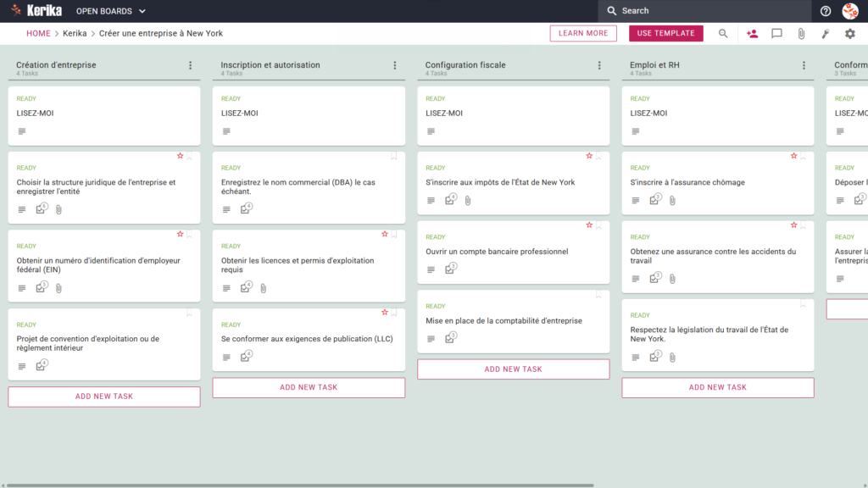Open attachment icon on S'inscrire à l'assurance chômage card
The image size is (868, 488).
[672, 200]
